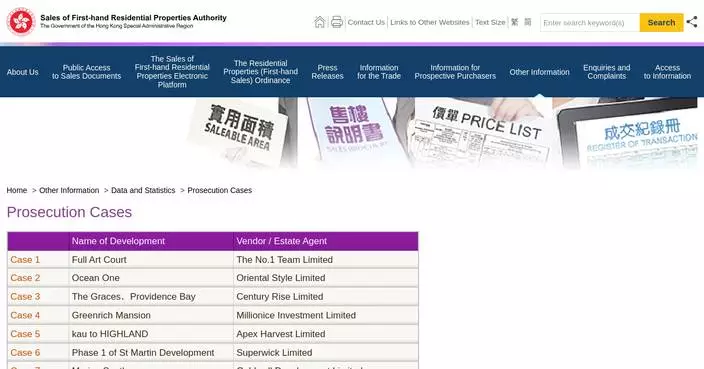Open The Residential Properties Ordinance menu
This screenshot has width=704, height=369.
260,72
